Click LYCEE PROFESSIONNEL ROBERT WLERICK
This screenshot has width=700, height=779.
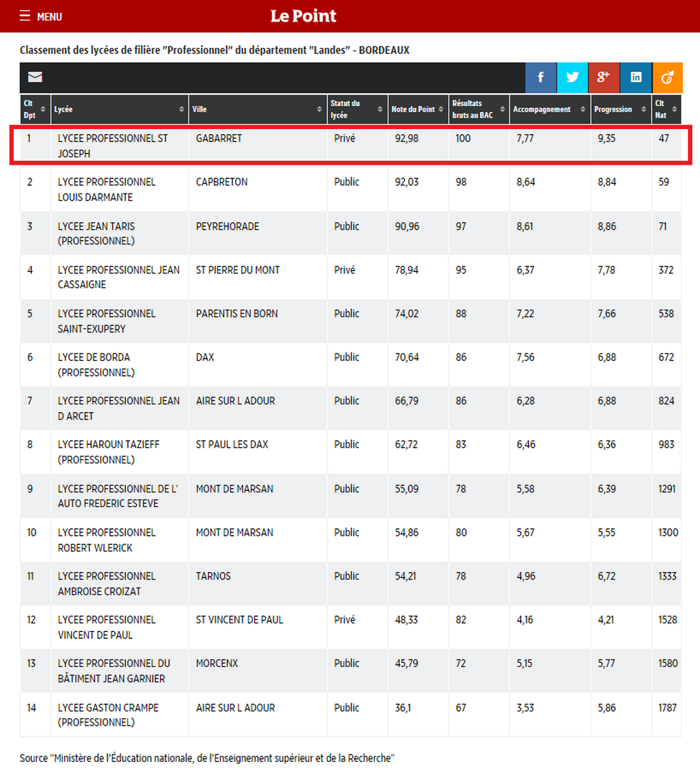click(107, 540)
